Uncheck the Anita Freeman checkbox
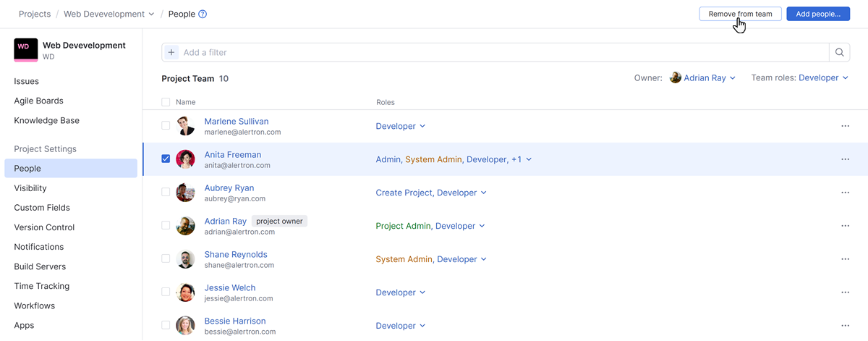The width and height of the screenshot is (868, 341). click(166, 159)
